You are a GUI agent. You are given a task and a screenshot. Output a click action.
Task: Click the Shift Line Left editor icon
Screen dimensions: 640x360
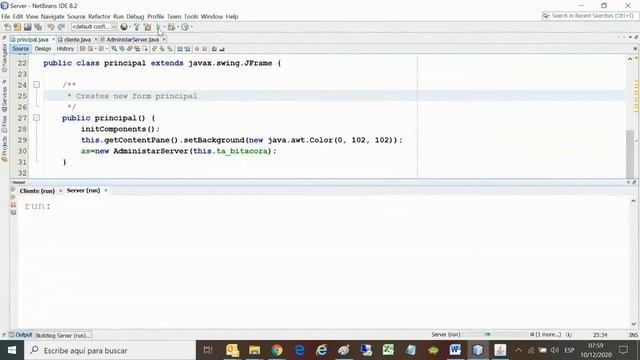[179, 49]
